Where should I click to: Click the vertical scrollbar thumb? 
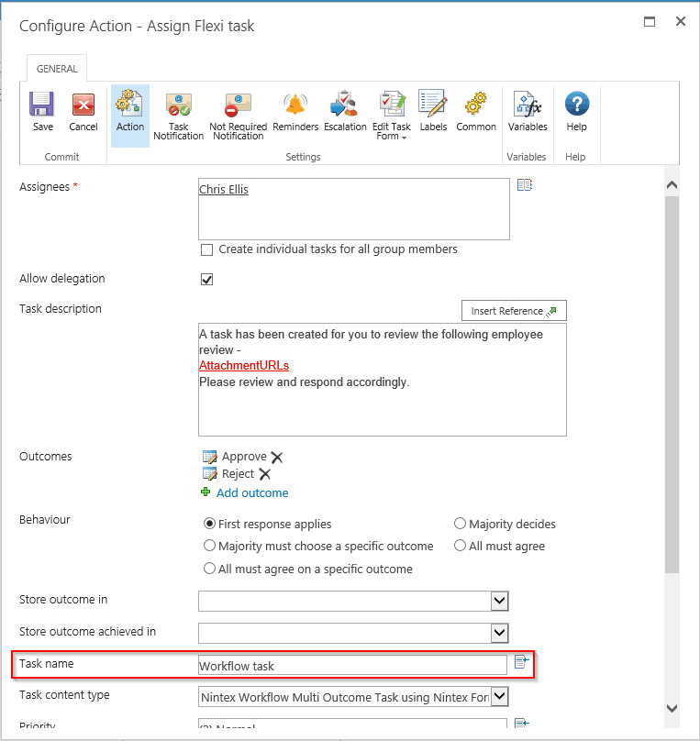672,384
